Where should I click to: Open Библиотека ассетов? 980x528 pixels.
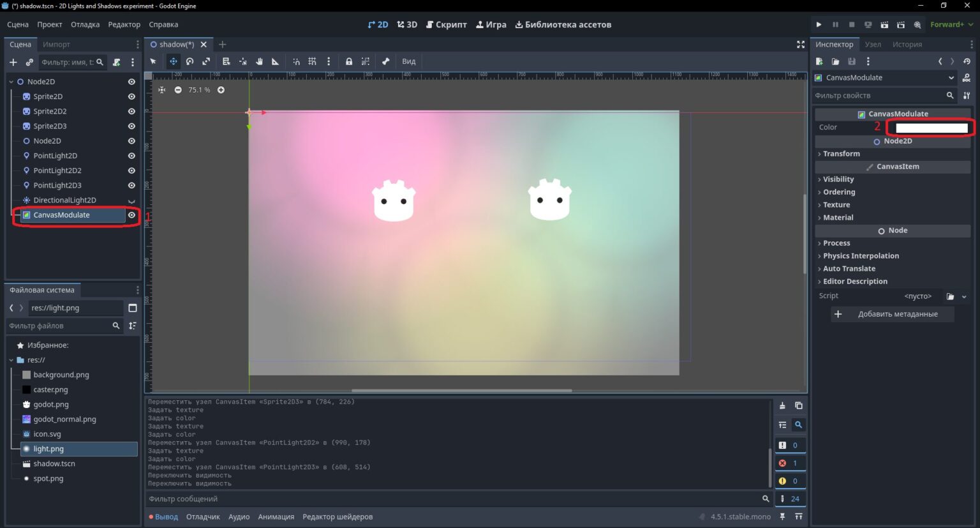[x=563, y=24]
